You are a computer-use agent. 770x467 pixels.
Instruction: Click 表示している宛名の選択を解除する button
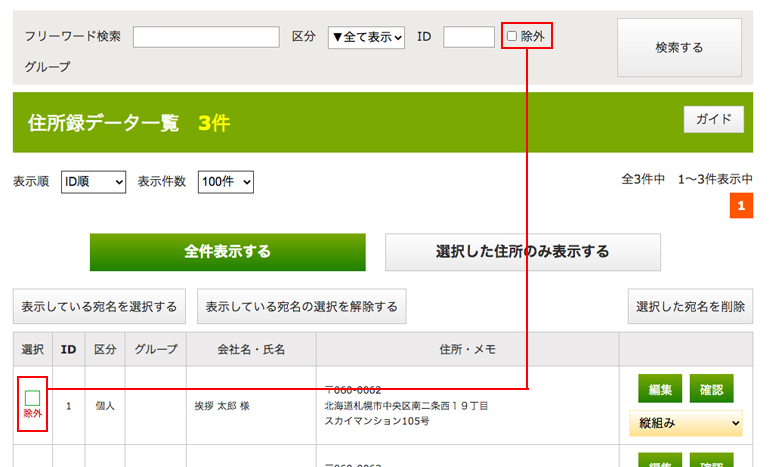click(x=301, y=306)
